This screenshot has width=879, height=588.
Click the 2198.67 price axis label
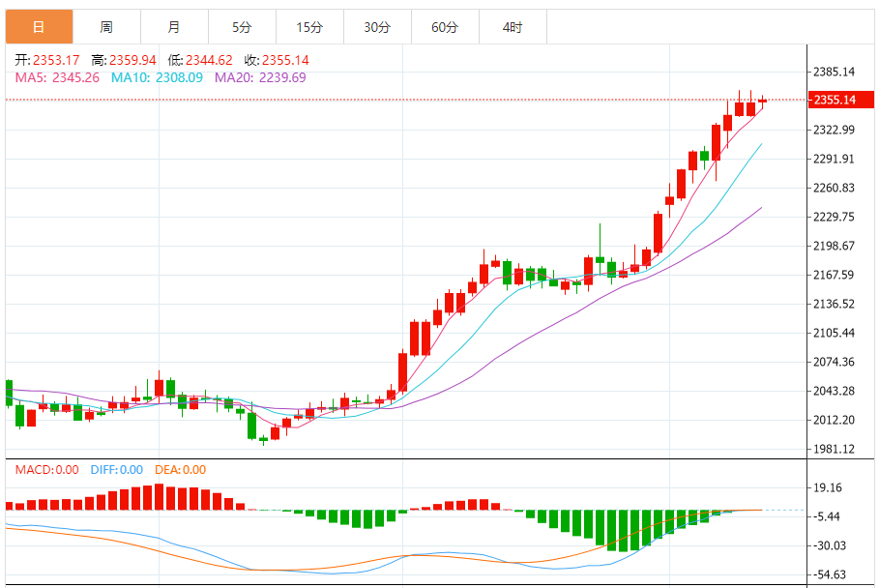835,246
